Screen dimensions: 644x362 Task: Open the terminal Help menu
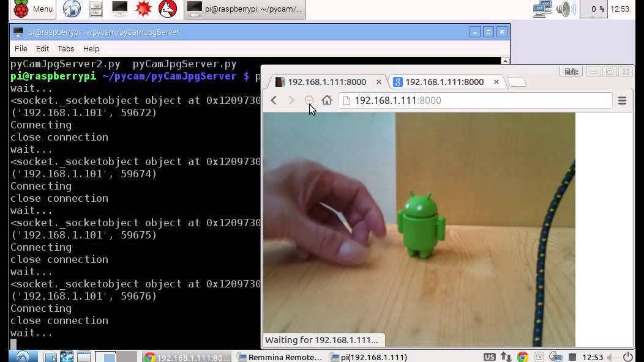(x=91, y=48)
